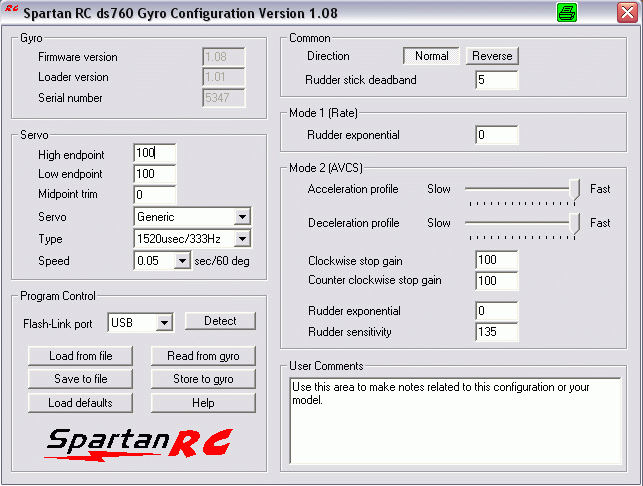Image resolution: width=643 pixels, height=486 pixels.
Task: Click the Mode 1 Rudder exponential field
Action: [x=497, y=135]
